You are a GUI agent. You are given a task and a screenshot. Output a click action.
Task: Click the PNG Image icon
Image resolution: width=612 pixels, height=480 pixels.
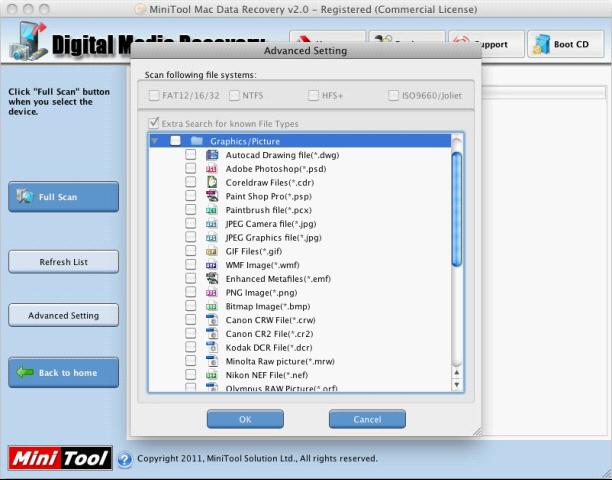(212, 292)
